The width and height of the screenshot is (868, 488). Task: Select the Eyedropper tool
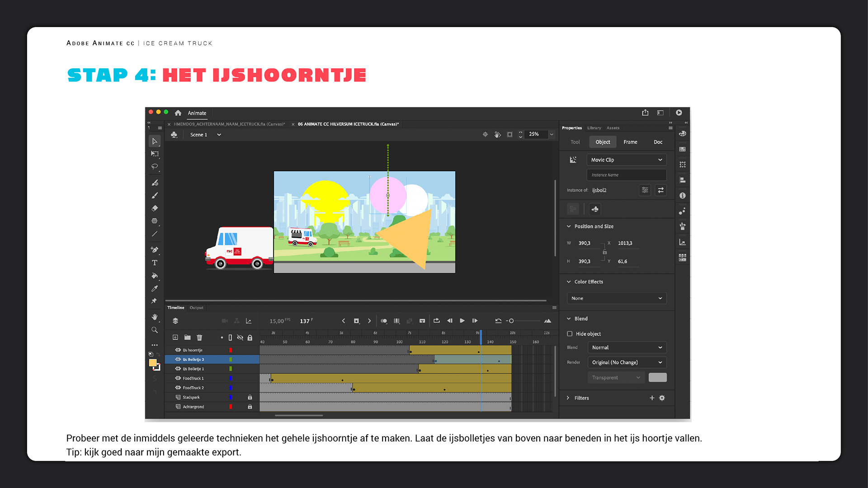click(155, 288)
